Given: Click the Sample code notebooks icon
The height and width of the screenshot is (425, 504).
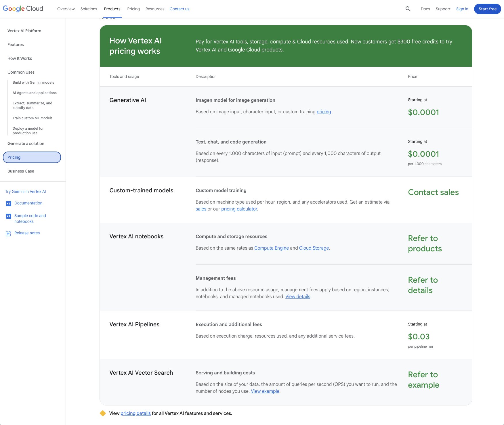Looking at the screenshot, I should point(9,216).
